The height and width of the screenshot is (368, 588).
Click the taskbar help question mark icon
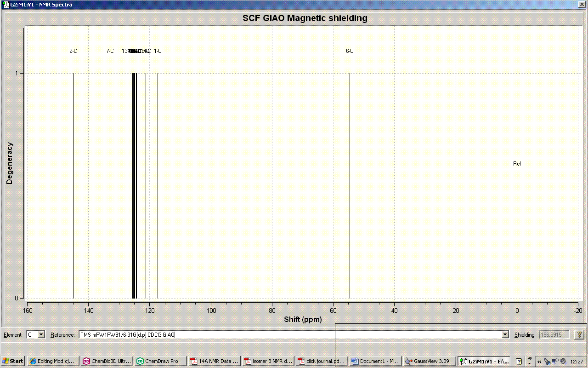(519, 361)
